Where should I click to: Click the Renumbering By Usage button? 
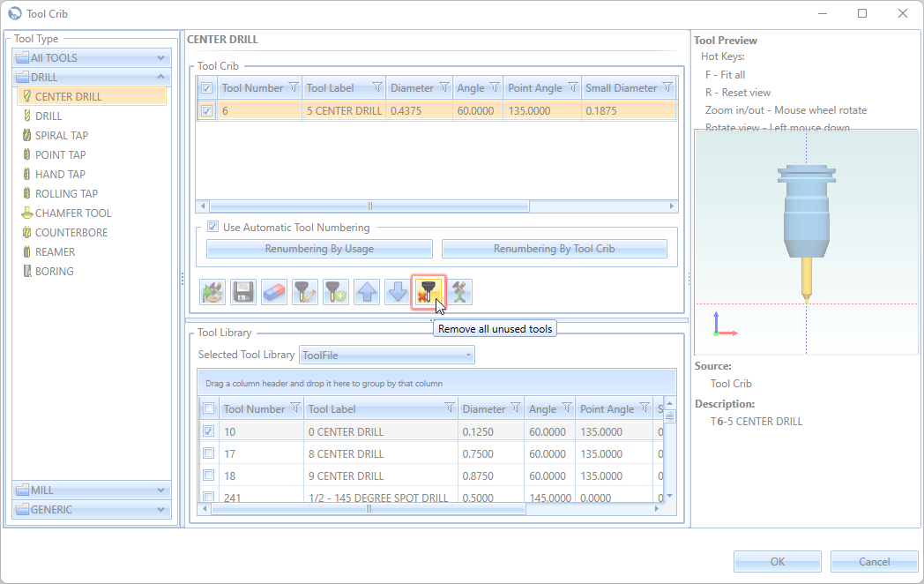pos(319,249)
